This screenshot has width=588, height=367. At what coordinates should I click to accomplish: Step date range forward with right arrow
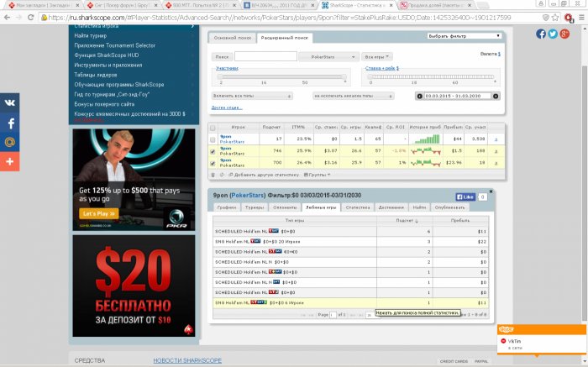(496, 96)
